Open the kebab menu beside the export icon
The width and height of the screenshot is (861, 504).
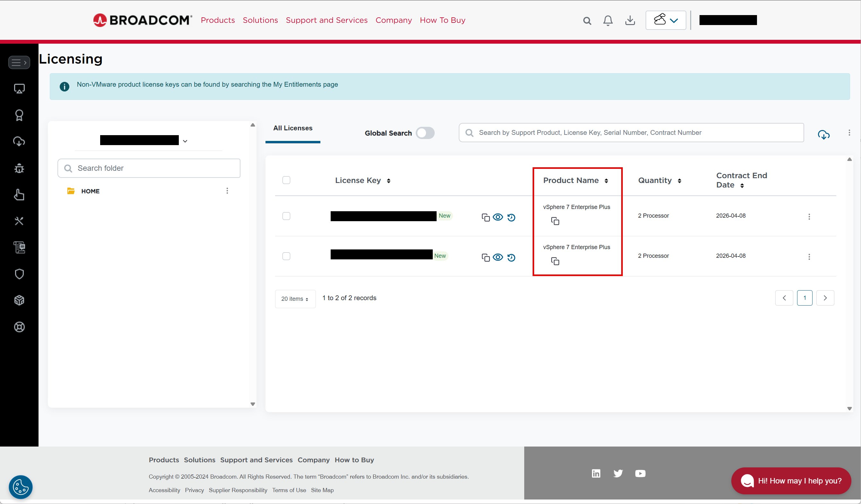pyautogui.click(x=849, y=133)
